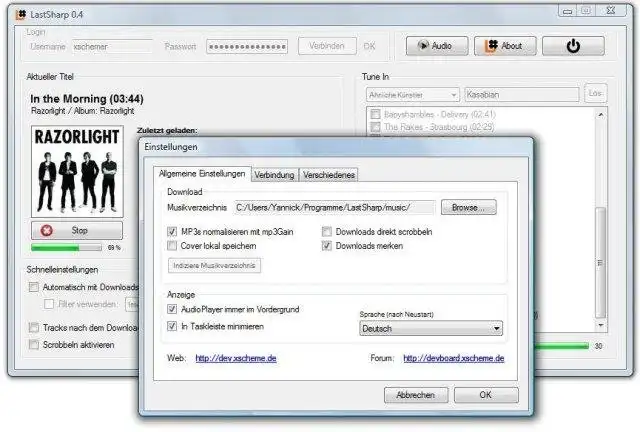Open the Audio player button

pos(437,46)
